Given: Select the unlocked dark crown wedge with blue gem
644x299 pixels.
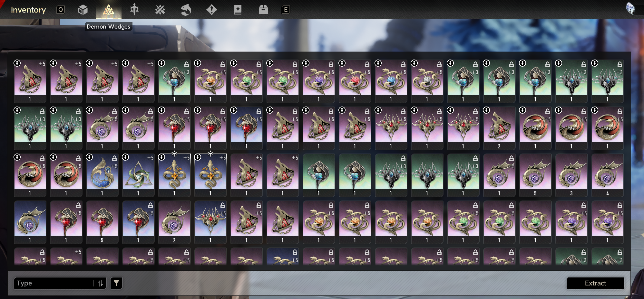Looking at the screenshot, I should 427,175.
